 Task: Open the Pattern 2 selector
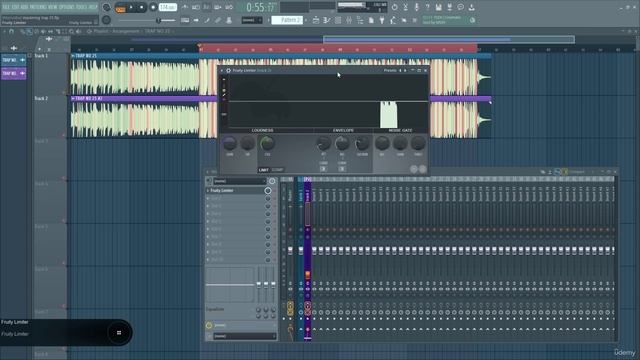287,20
